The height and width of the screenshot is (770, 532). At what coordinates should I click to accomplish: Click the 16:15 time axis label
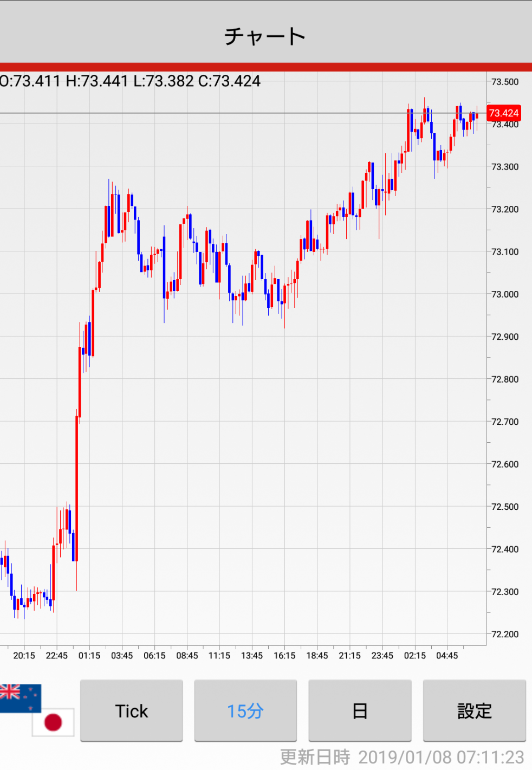tap(284, 656)
